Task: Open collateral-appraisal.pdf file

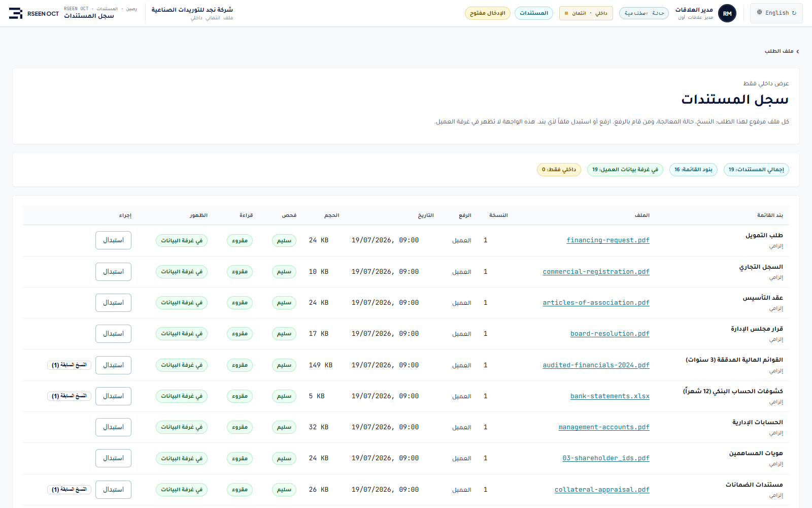Action: coord(602,490)
